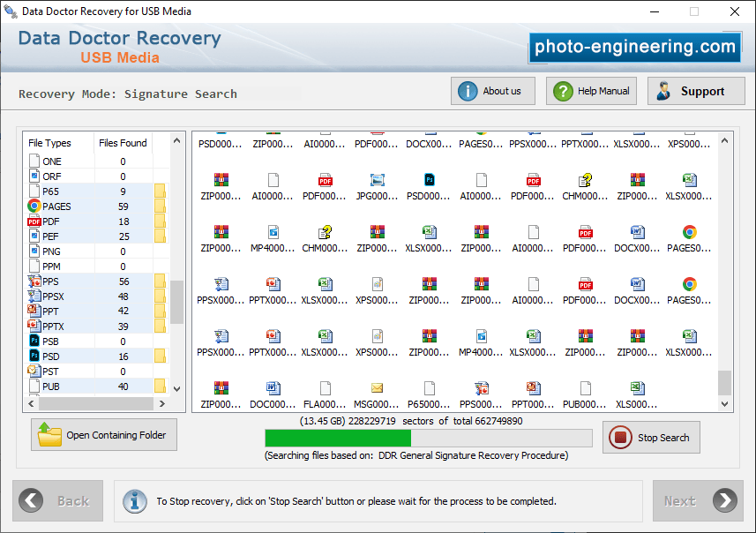
Task: Select the PPT000 presentation file icon
Action: click(x=533, y=388)
